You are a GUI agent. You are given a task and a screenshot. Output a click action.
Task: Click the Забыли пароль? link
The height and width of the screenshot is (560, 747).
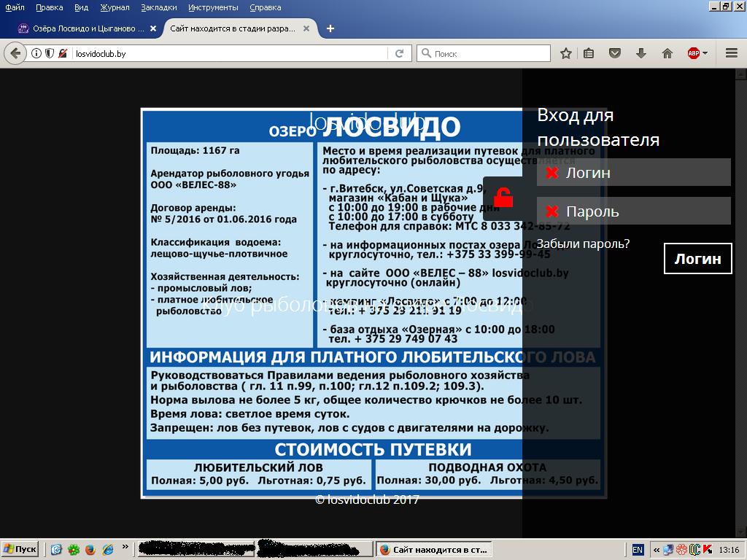coord(583,244)
